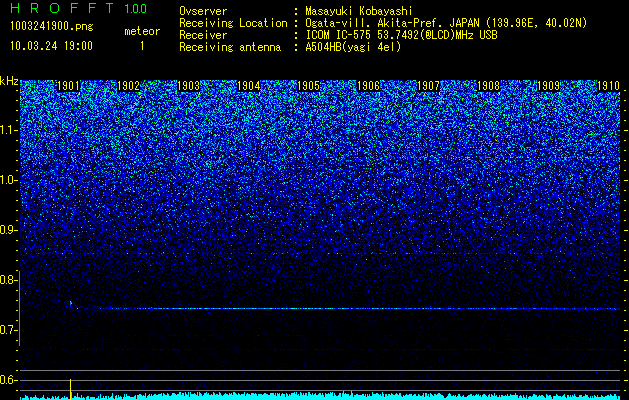The height and width of the screenshot is (400, 629).
Task: Select the filename 1003241900.png
Action: [52, 27]
